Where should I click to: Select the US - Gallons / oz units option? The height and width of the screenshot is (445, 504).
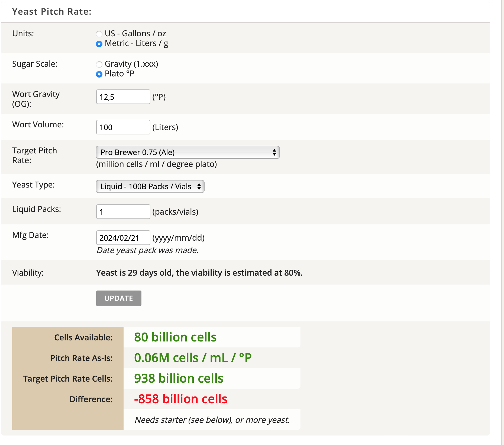tap(99, 34)
